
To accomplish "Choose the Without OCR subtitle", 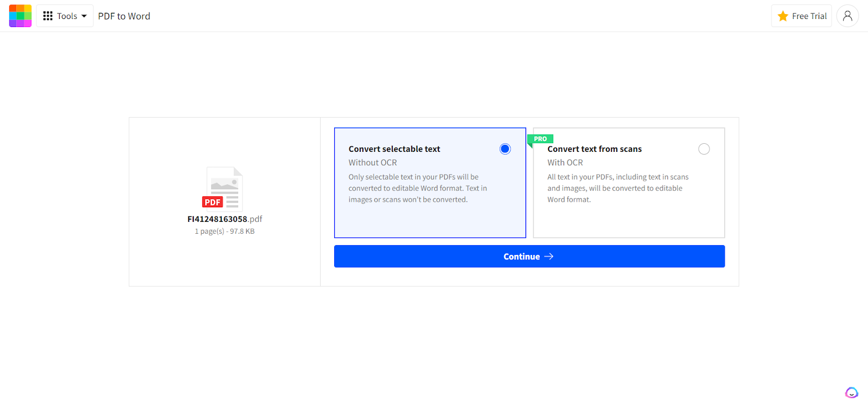I will coord(373,163).
